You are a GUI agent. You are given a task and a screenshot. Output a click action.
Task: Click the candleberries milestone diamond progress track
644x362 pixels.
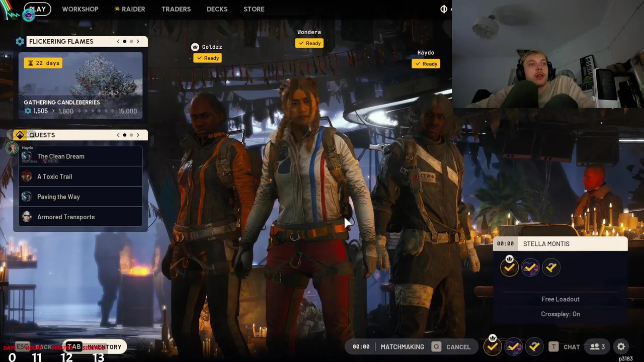[96, 111]
